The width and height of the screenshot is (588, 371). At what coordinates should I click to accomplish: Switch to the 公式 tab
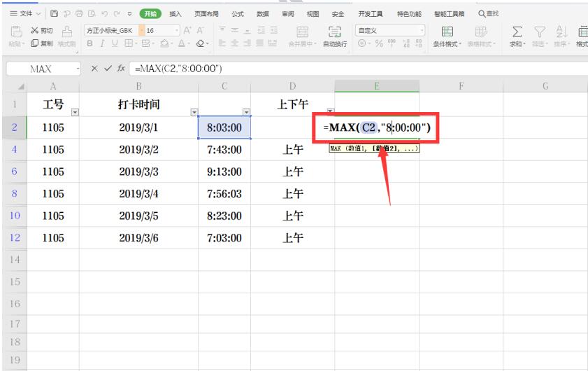point(238,14)
